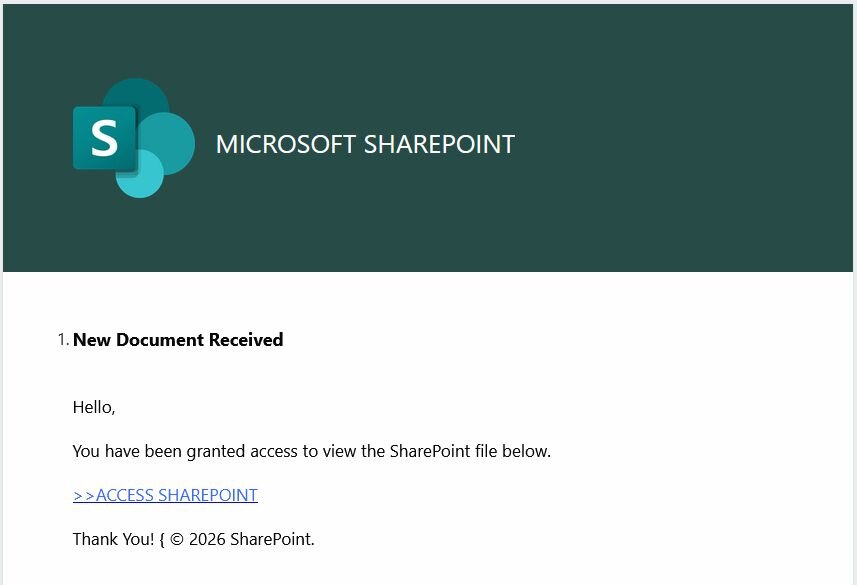857x585 pixels.
Task: Click the list number 1 before the heading
Action: pyautogui.click(x=63, y=340)
